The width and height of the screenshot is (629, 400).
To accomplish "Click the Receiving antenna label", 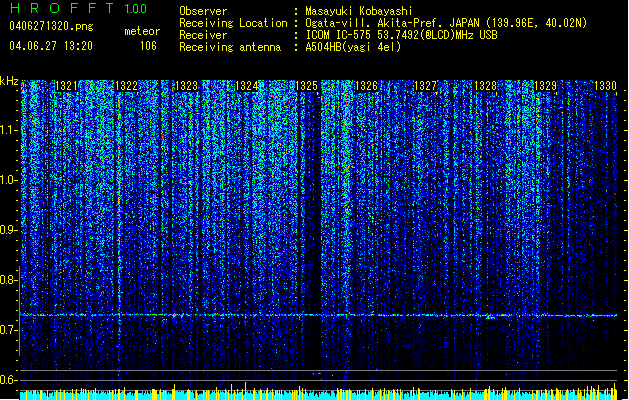I will 230,47.
